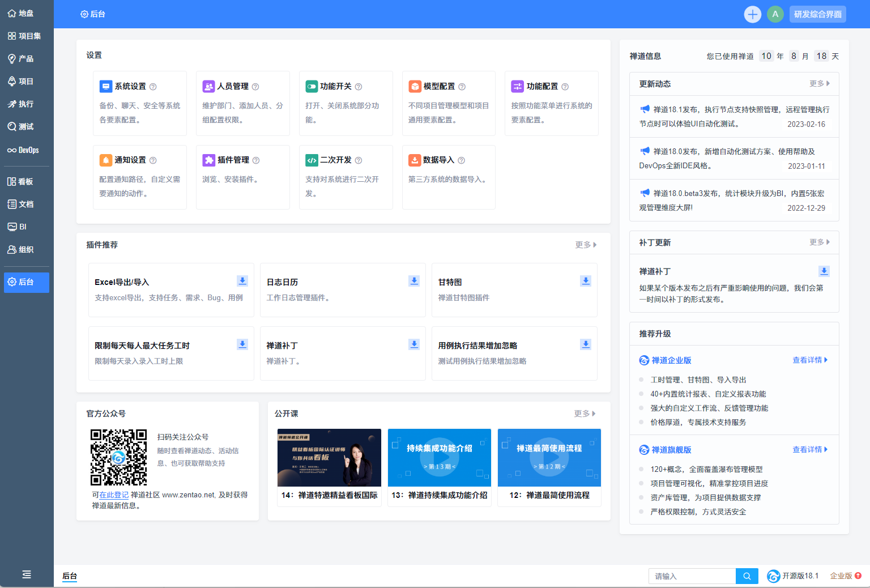The height and width of the screenshot is (588, 870).
Task: Open DevOps in sidebar
Action: pyautogui.click(x=27, y=150)
